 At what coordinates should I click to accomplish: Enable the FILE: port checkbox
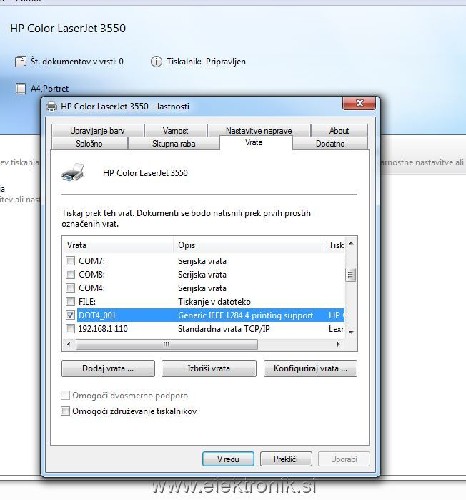tap(70, 301)
